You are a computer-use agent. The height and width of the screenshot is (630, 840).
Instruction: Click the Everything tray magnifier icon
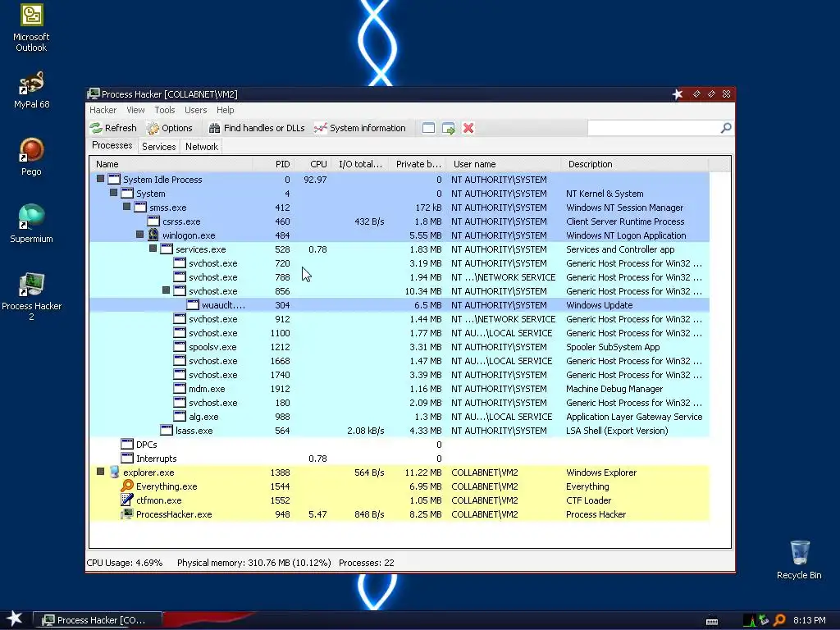779,620
